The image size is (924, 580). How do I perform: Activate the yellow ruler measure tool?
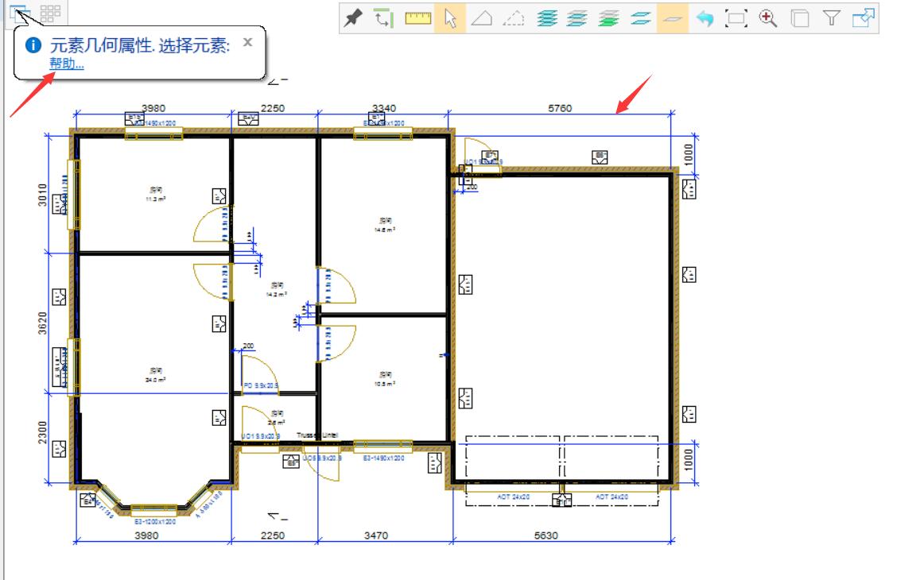(x=417, y=18)
